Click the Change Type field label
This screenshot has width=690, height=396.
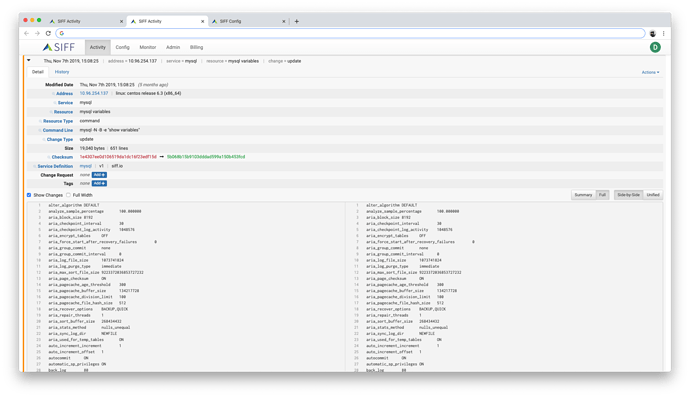click(60, 139)
